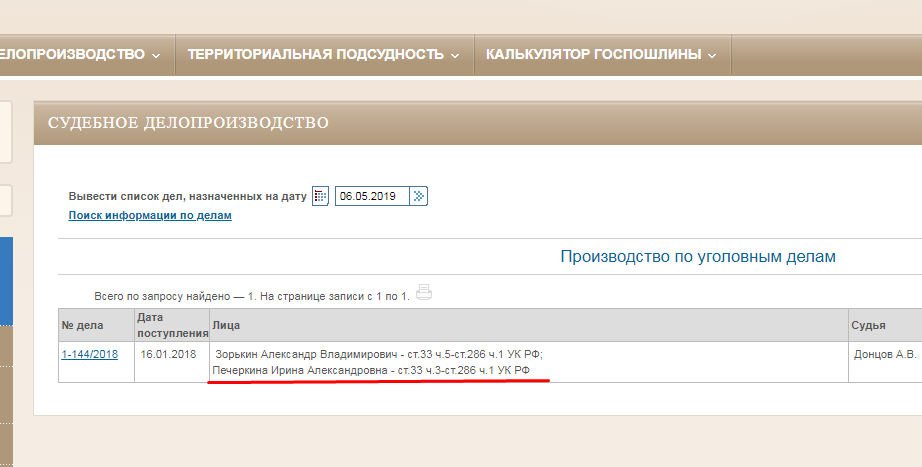Open case number 1-144/2018

point(89,354)
